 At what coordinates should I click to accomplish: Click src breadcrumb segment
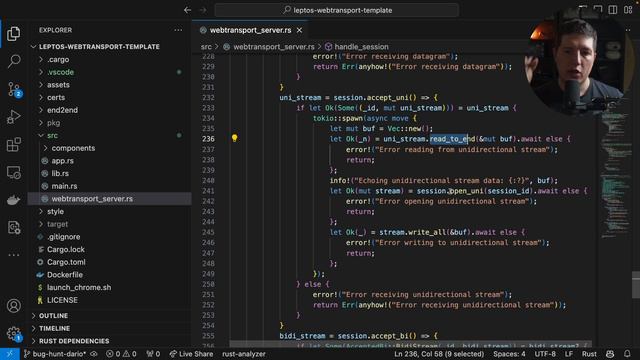(206, 47)
